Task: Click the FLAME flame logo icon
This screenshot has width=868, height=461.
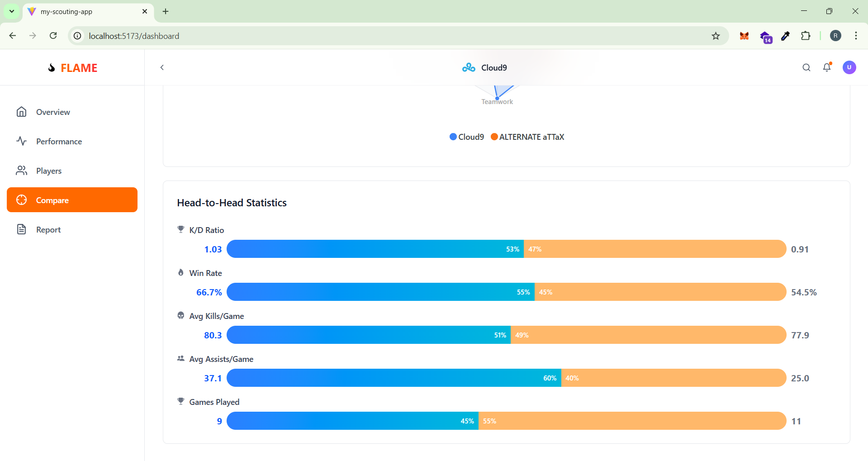Action: click(52, 68)
